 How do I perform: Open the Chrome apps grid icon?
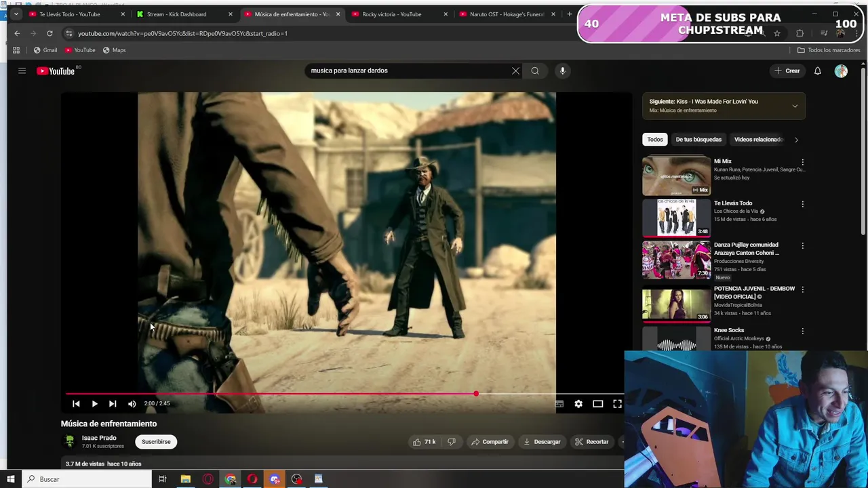(16, 50)
